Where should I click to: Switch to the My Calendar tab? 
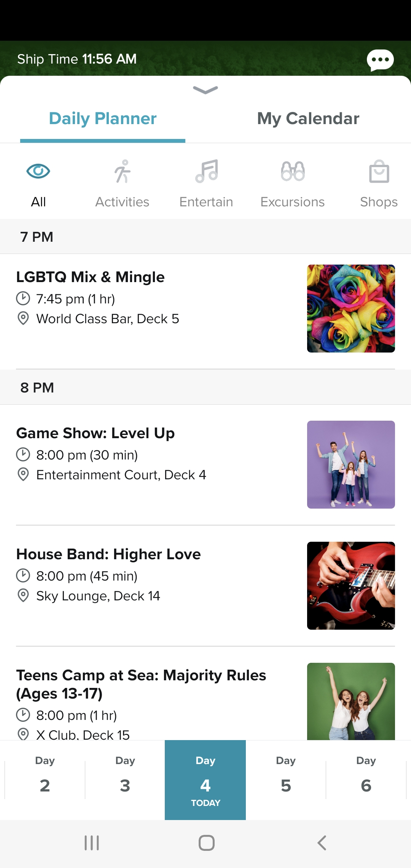308,119
